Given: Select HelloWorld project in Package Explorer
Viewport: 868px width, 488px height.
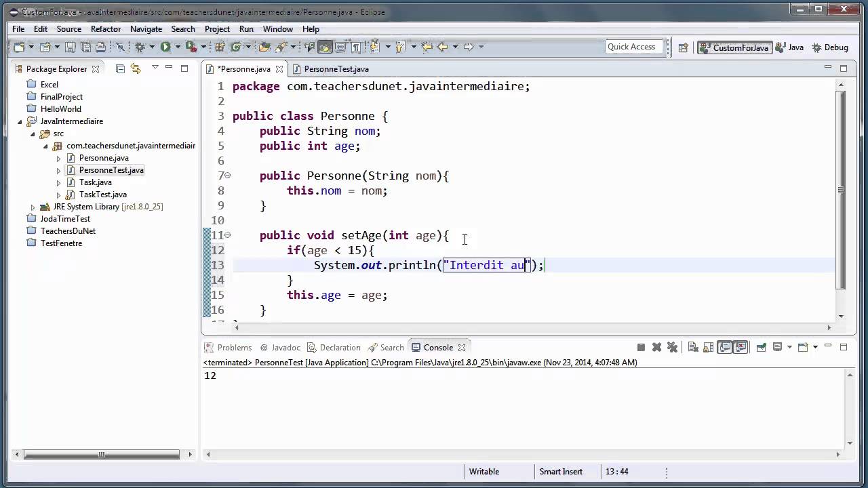Looking at the screenshot, I should tap(54, 109).
